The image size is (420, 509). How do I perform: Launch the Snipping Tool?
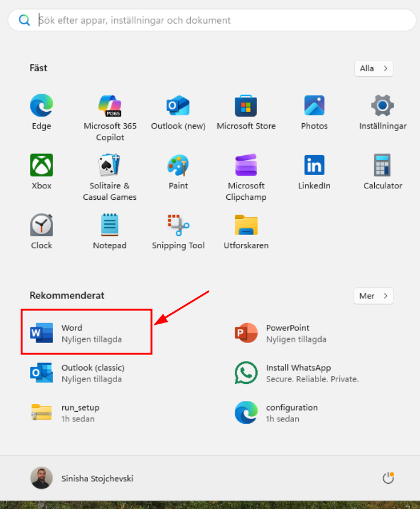[x=178, y=225]
